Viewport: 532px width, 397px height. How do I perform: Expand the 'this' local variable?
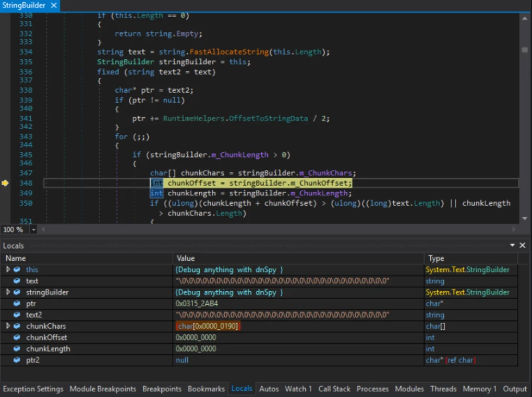tap(8, 269)
